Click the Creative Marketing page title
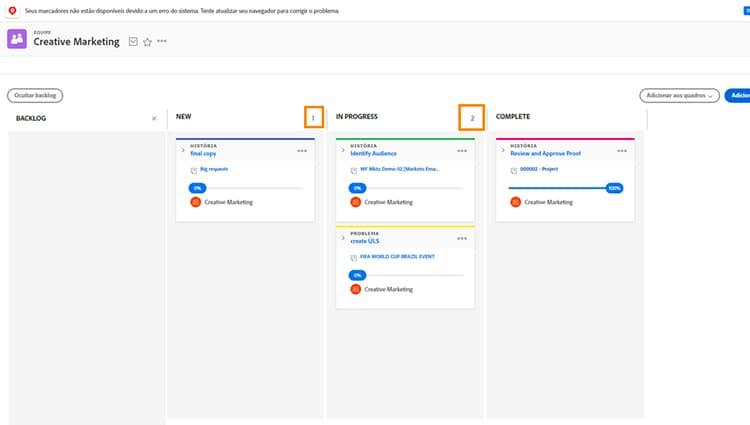750x425 pixels. point(77,42)
